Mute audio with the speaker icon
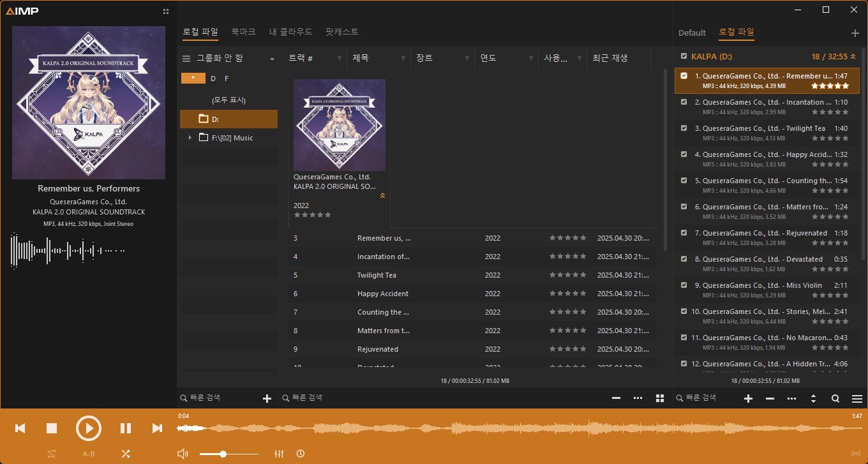The height and width of the screenshot is (464, 868). 183,454
